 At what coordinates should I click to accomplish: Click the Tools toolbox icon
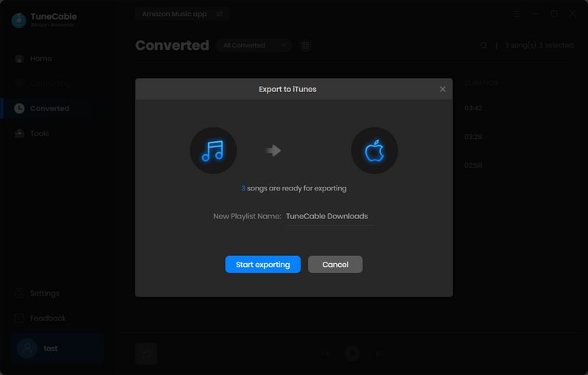pyautogui.click(x=19, y=134)
